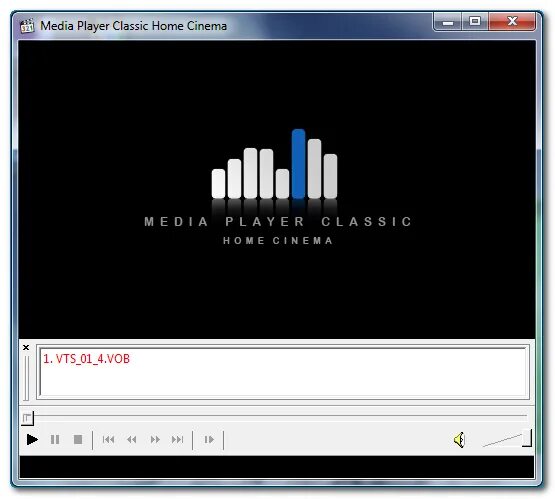Click the seek bar thumb
The width and height of the screenshot is (555, 499).
(27, 418)
